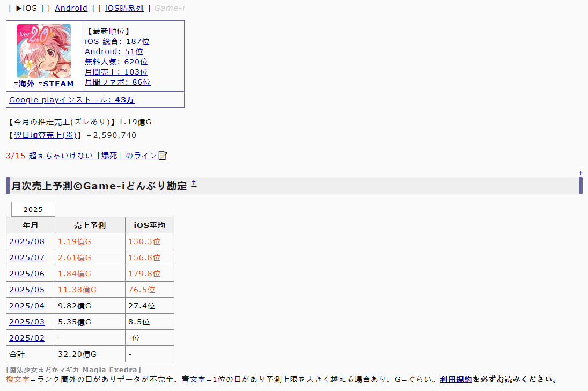The height and width of the screenshot is (391, 588).
Task: Select the 8.5位 iOS average cell
Action: pos(150,322)
